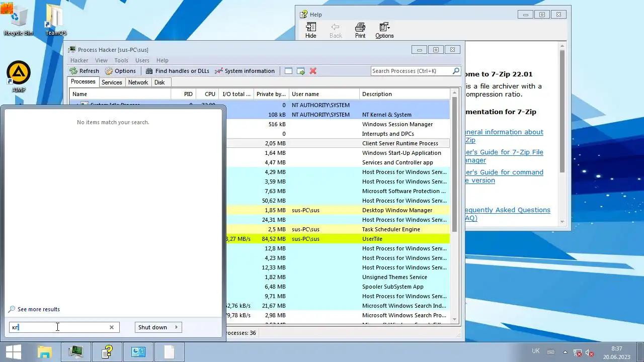Click See more results in Start menu
Viewport: 644px width, 362px height.
click(x=34, y=309)
